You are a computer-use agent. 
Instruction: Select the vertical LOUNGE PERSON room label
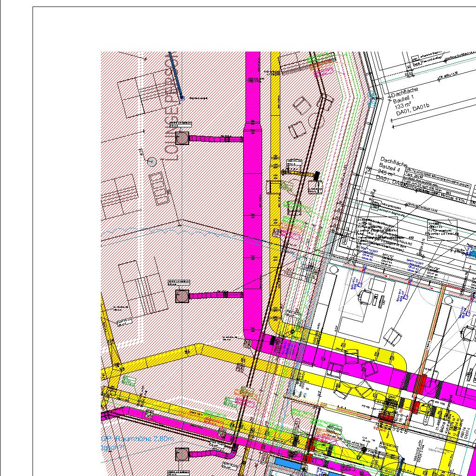coord(172,107)
